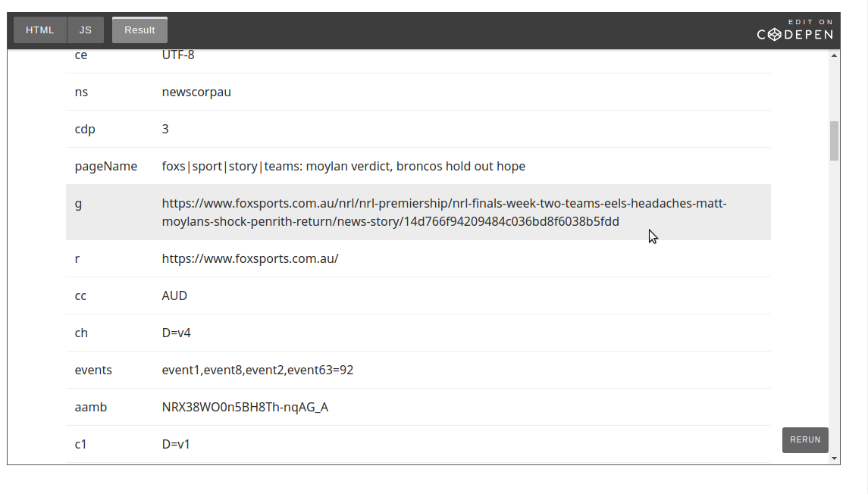Screen dimensions: 868x494
Task: Select the newscorpau value
Action: pos(196,92)
